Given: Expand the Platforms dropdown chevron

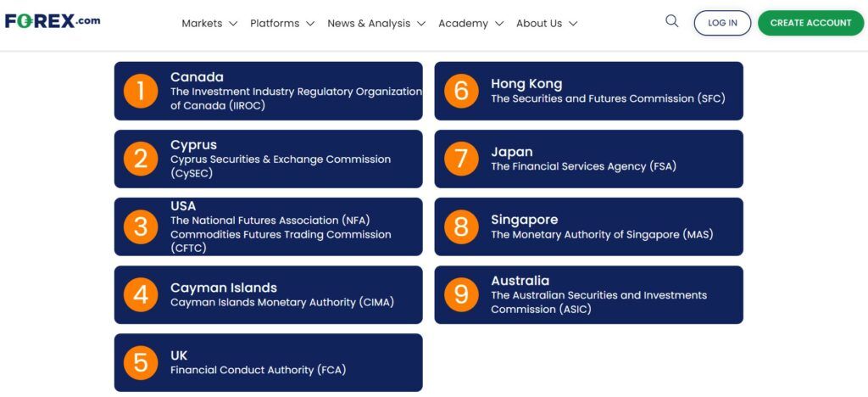Looking at the screenshot, I should point(310,24).
